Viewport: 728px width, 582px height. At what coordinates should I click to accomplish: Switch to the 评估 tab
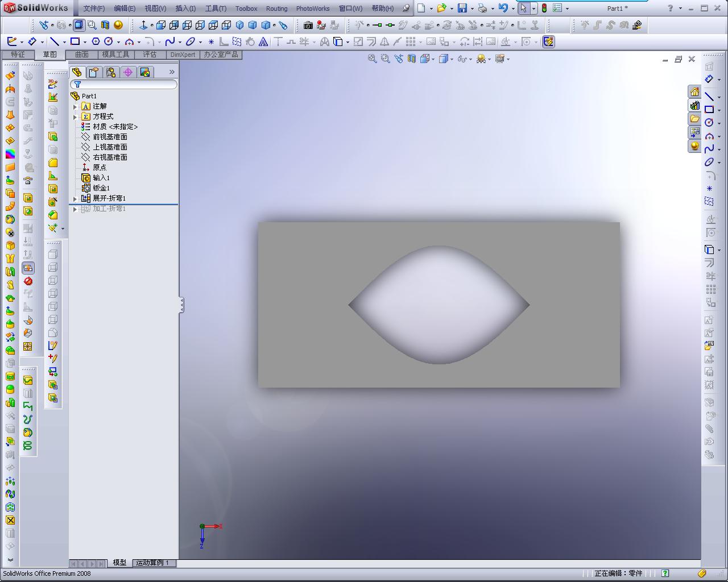click(150, 55)
